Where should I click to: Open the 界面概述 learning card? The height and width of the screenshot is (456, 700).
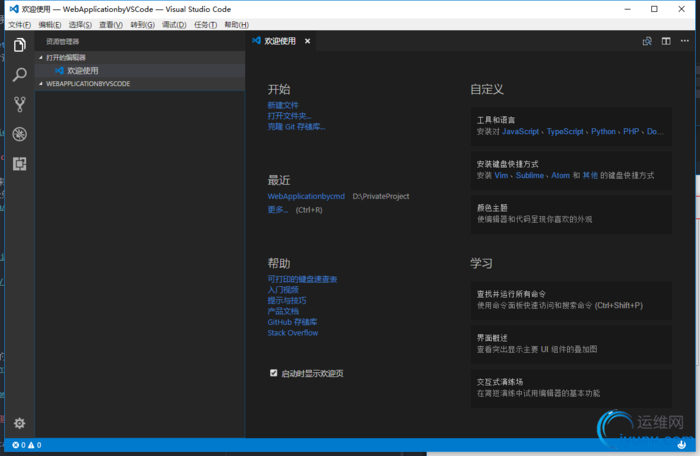pos(571,344)
